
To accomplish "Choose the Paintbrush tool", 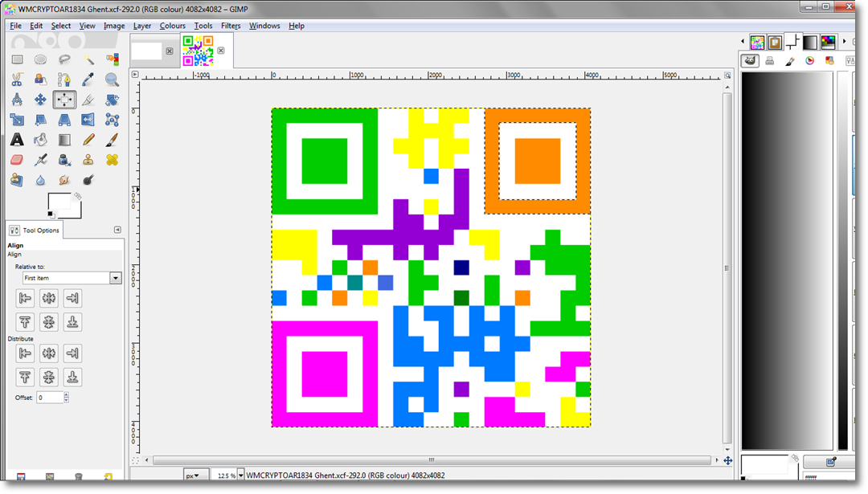I will click(112, 140).
